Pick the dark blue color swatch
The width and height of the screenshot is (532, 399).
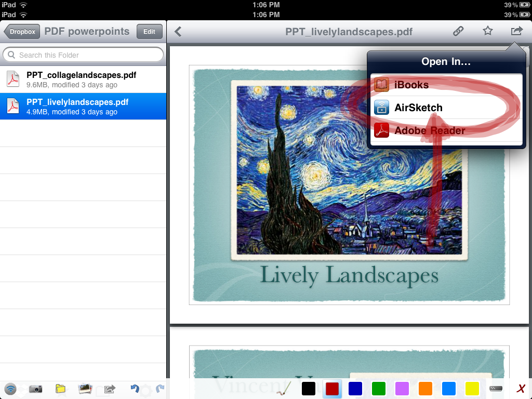(x=355, y=389)
